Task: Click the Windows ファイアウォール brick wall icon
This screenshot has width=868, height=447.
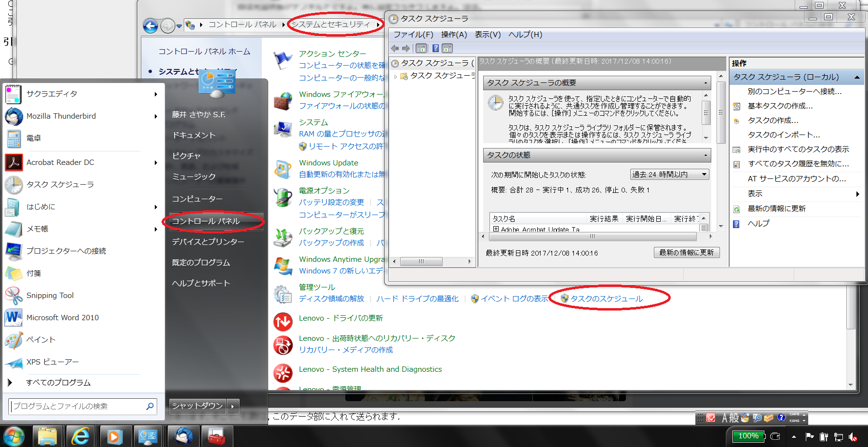Action: [x=283, y=101]
